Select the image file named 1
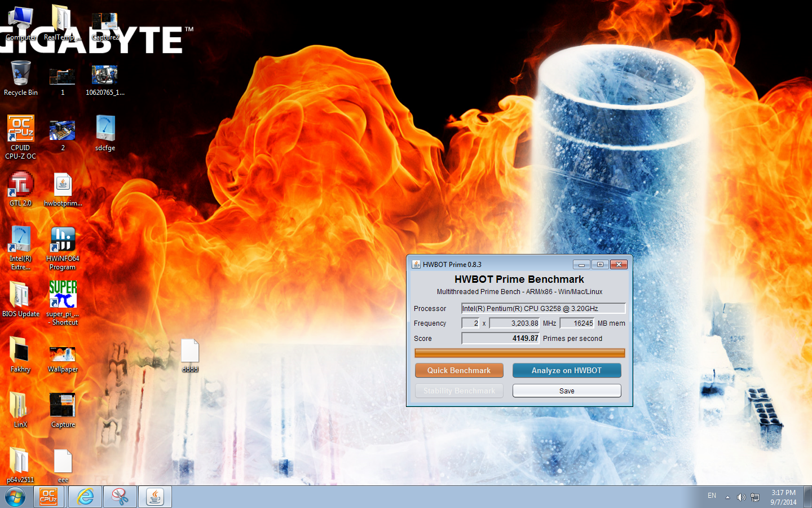 click(x=63, y=82)
